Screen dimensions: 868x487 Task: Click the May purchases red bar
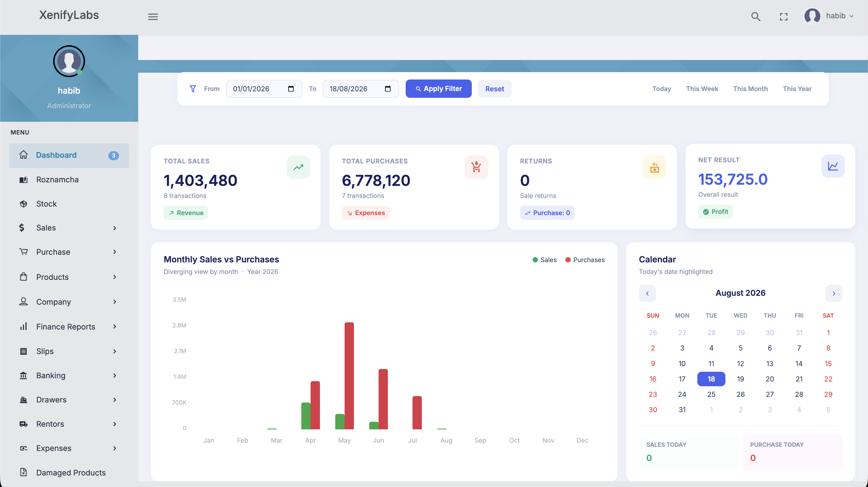coord(349,376)
